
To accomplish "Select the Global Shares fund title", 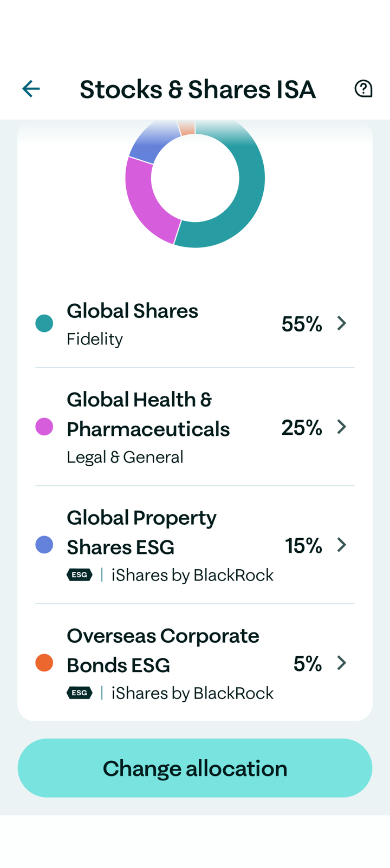I will point(132,311).
